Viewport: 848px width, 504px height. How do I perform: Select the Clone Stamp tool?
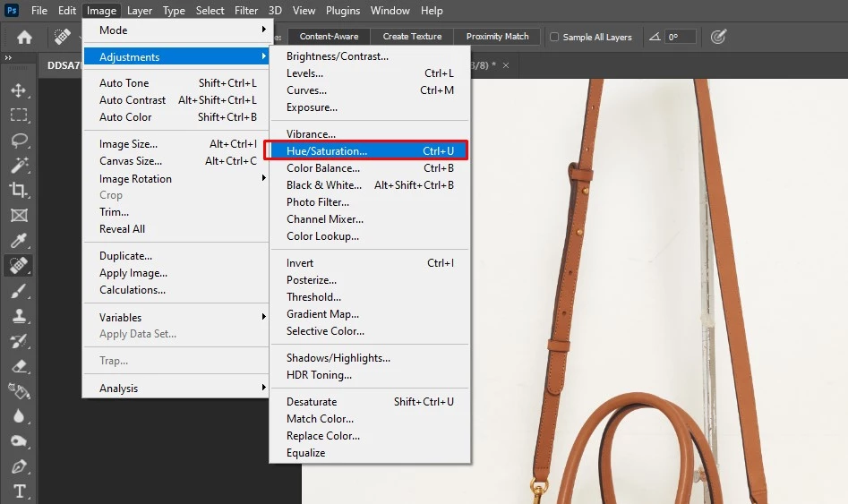coord(19,316)
